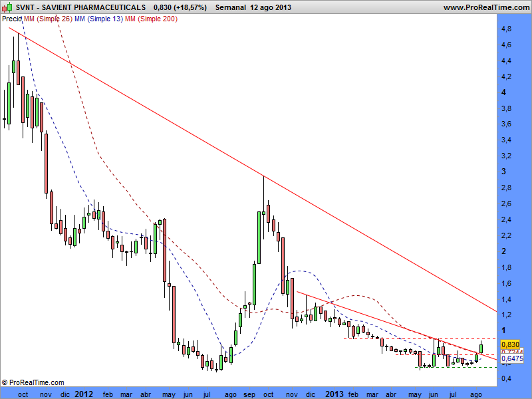
Task: Click the 2,6 price axis label
Action: pyautogui.click(x=507, y=203)
